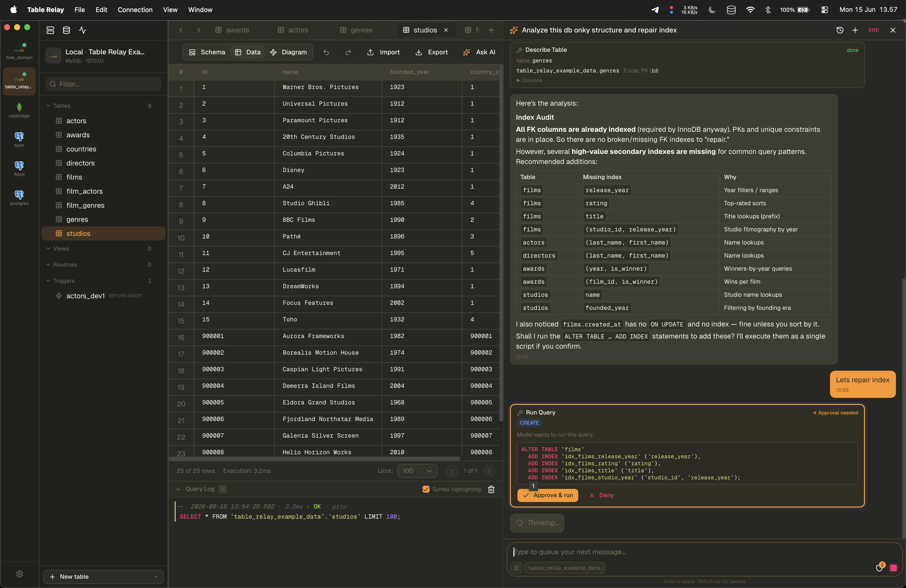Clear the query log with trash icon
The height and width of the screenshot is (588, 906).
point(491,489)
